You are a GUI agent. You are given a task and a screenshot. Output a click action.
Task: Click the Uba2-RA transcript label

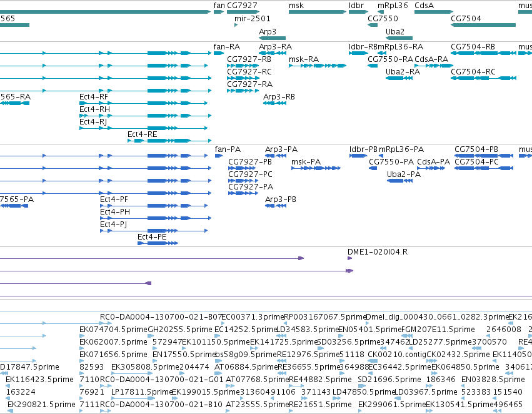(403, 71)
